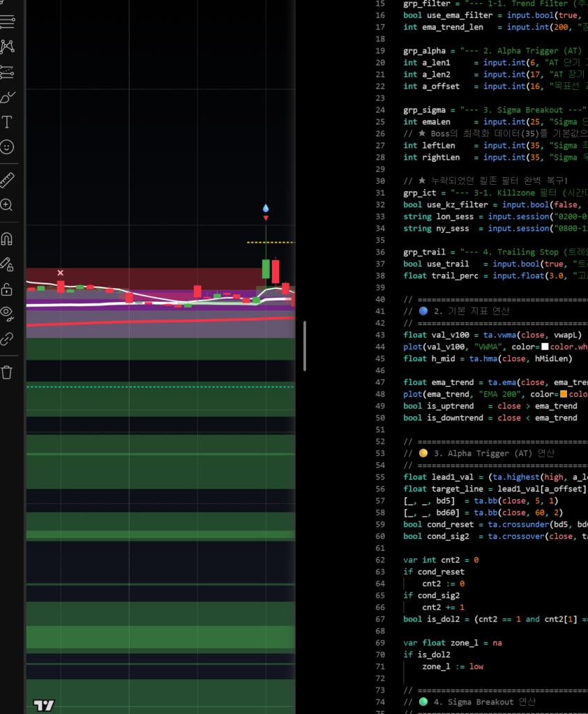Select the Brush drawing tool
The height and width of the screenshot is (714, 588).
[7, 97]
